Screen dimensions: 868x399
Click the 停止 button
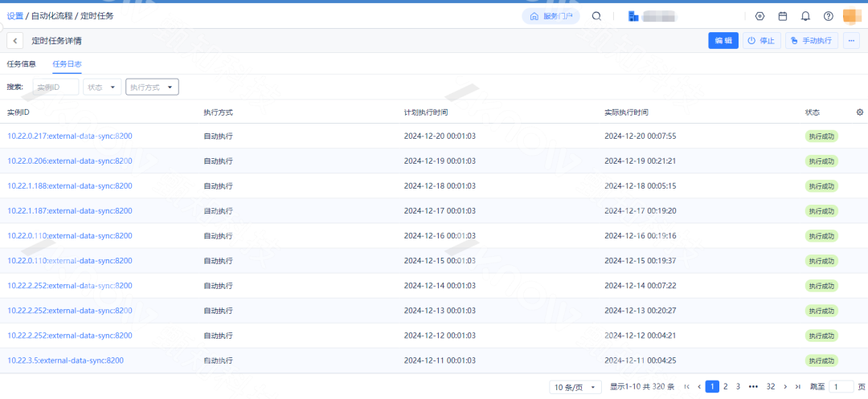coord(760,41)
